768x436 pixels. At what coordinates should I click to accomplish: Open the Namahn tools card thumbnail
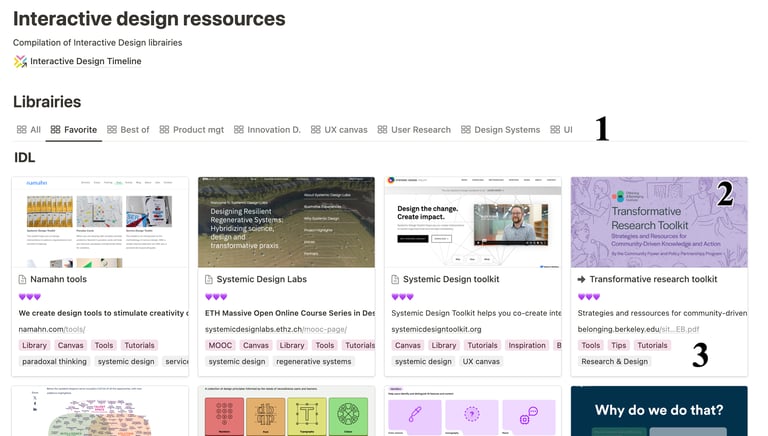[x=100, y=222]
